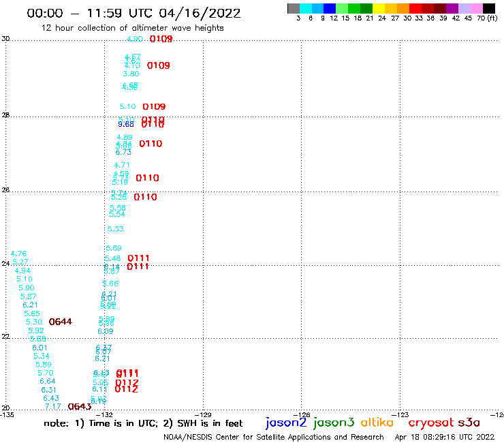Click the NOAA/NESDIS Center credit line
Screen dimensions: 504x443
(x=274, y=437)
